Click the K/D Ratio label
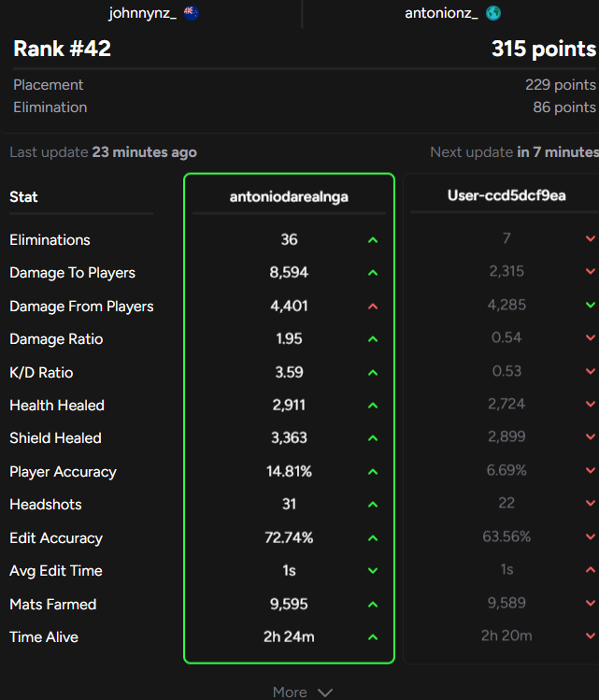Viewport: 599px width, 700px height. pos(41,373)
